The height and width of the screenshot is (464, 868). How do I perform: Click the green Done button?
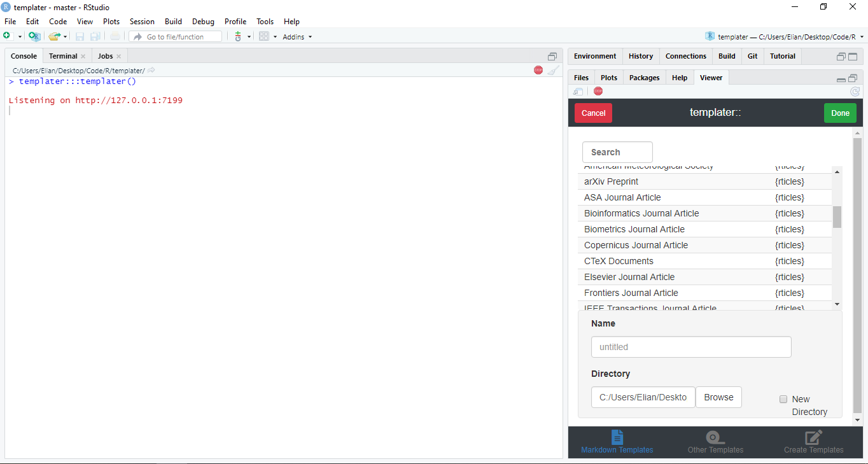tap(840, 113)
